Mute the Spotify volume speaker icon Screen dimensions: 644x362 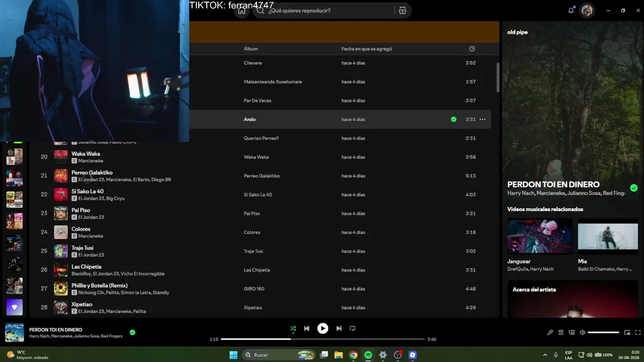(x=583, y=332)
